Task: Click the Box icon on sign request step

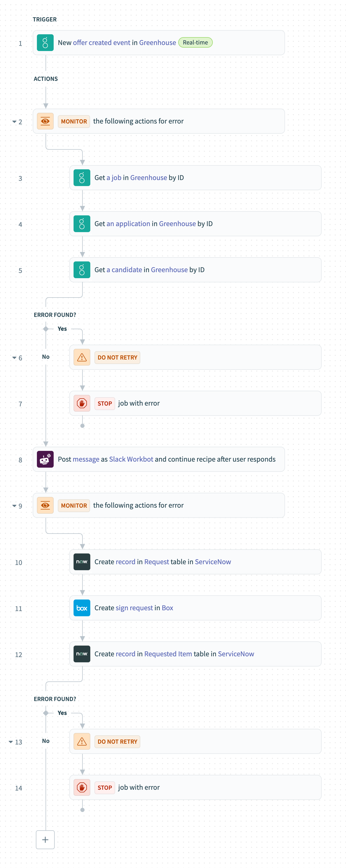Action: pos(82,608)
